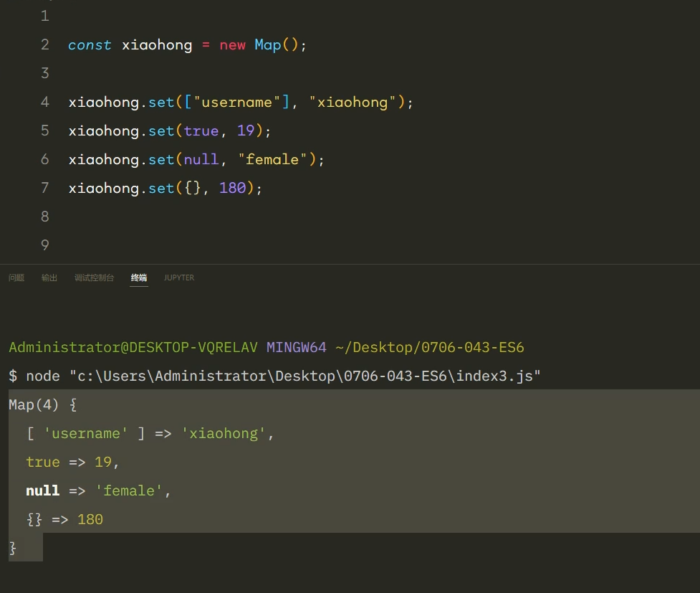
Task: Click the const keyword on line 2
Action: pyautogui.click(x=90, y=45)
